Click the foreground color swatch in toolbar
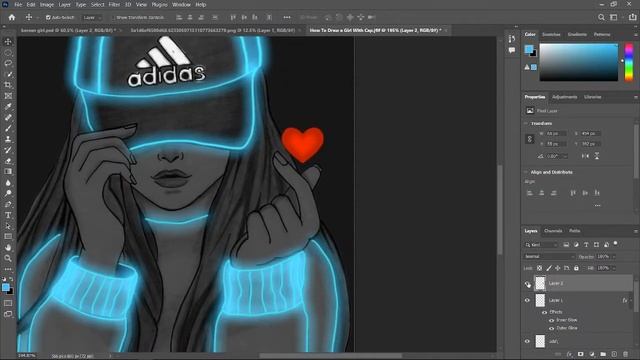This screenshot has height=360, width=640. (x=6, y=287)
